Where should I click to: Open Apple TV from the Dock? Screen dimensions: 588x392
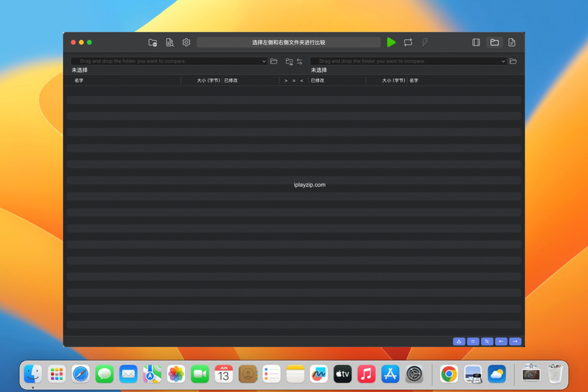pyautogui.click(x=342, y=374)
